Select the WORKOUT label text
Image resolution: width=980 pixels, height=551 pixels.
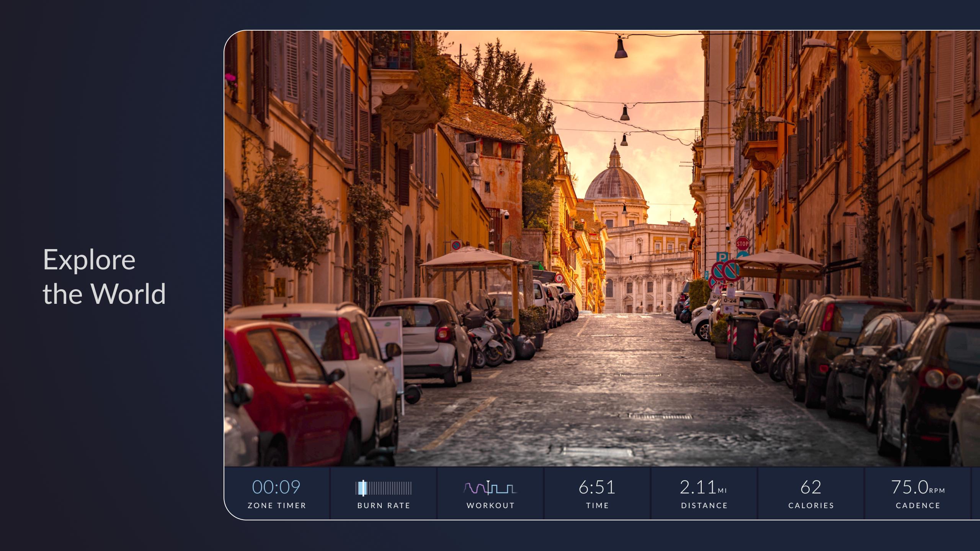coord(490,505)
